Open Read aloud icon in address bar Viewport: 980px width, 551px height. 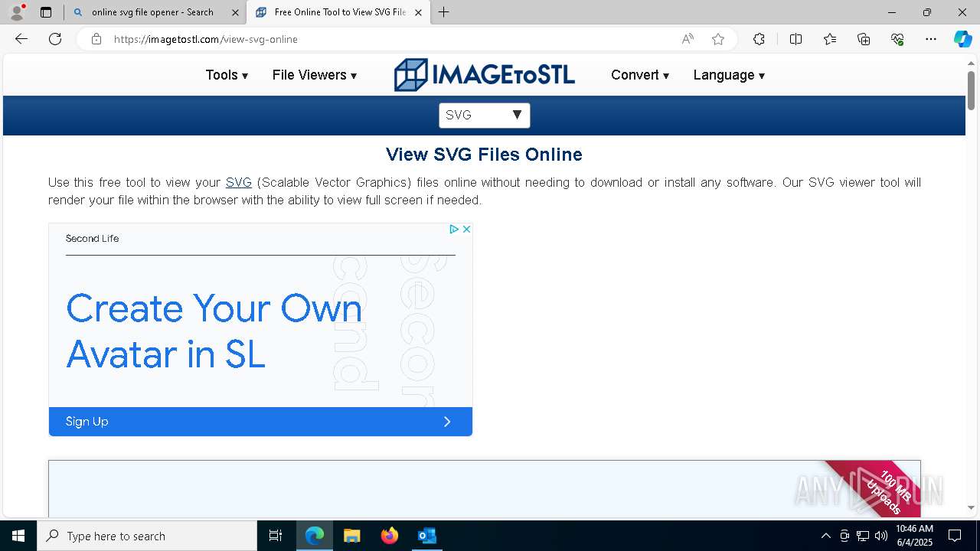point(688,39)
